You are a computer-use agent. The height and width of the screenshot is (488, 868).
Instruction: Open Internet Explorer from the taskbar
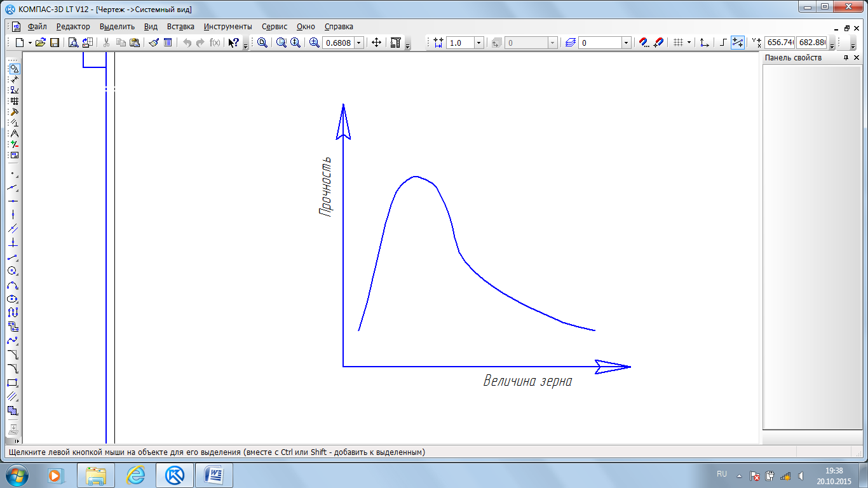[x=136, y=475]
